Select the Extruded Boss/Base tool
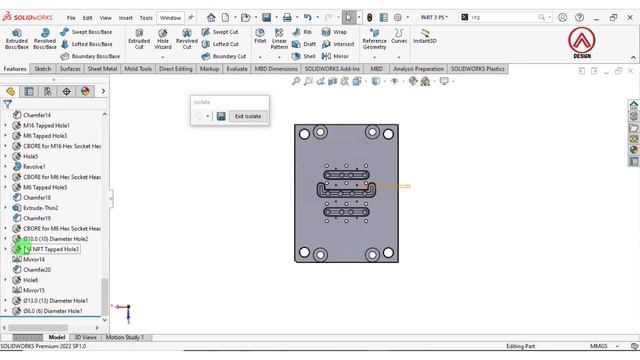This screenshot has width=640, height=360. coord(17,39)
